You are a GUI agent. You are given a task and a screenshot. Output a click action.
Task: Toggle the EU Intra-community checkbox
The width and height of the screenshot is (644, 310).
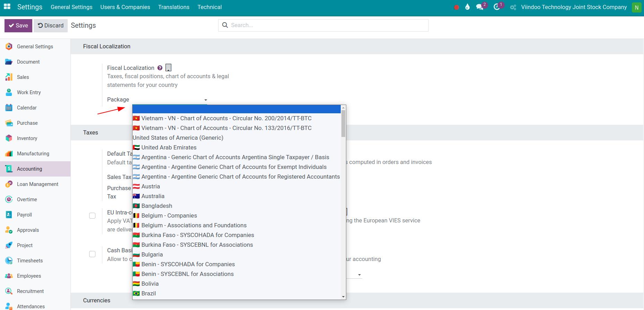pos(92,216)
